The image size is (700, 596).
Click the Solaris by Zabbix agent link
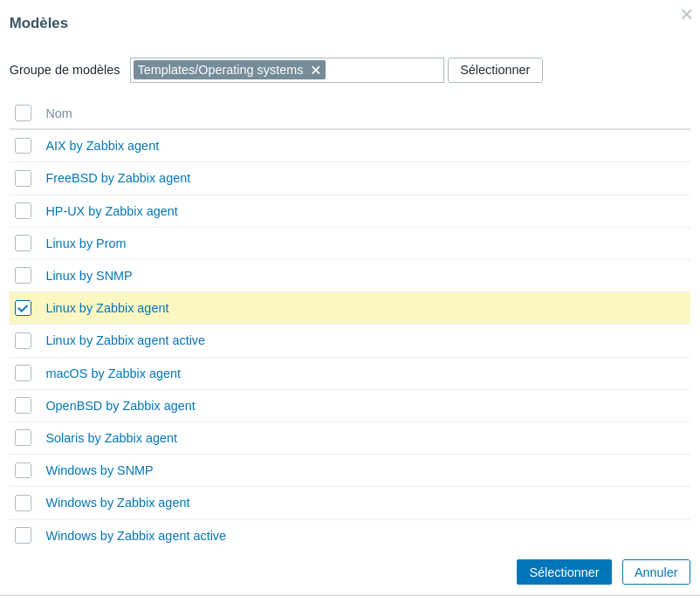tap(111, 438)
